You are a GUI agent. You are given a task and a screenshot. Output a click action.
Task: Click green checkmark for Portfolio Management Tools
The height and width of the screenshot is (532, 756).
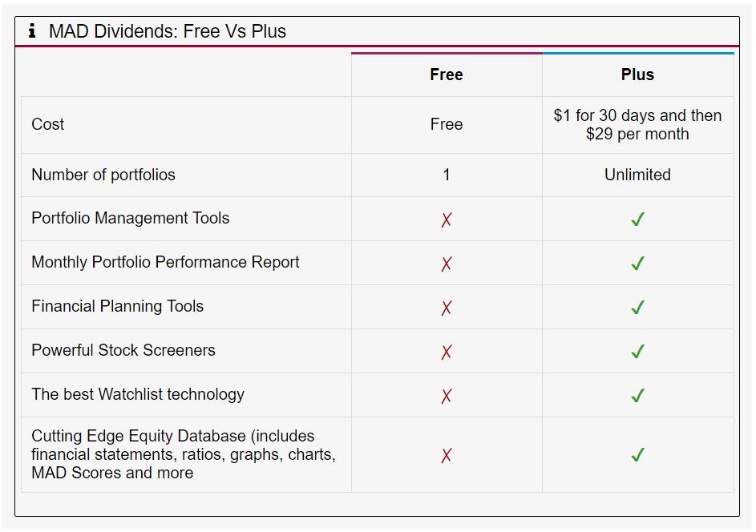pyautogui.click(x=637, y=220)
